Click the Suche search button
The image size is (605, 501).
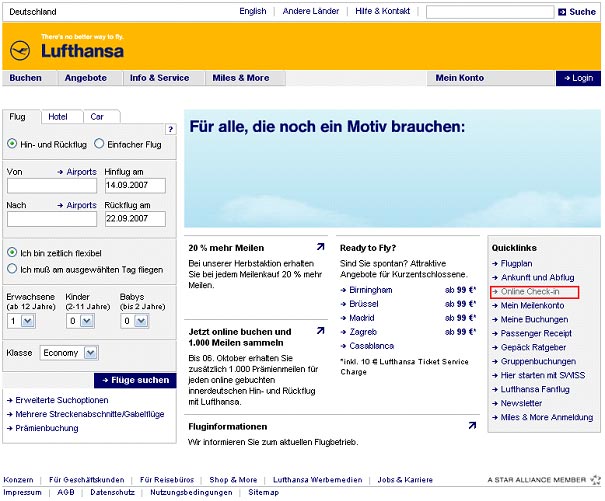tap(577, 12)
